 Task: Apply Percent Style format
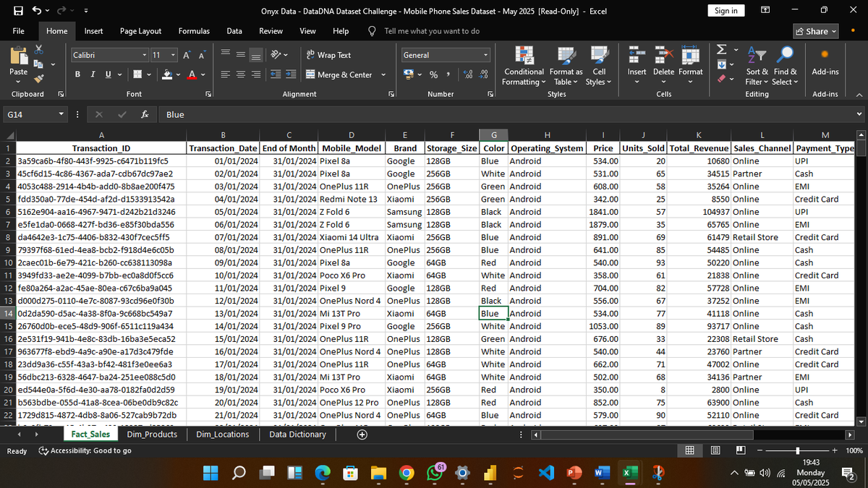coord(433,74)
